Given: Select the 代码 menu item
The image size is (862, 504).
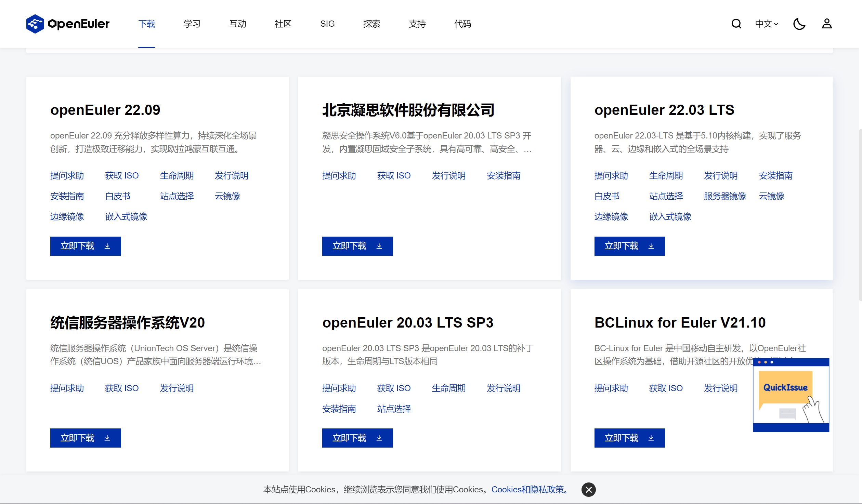Looking at the screenshot, I should point(462,24).
